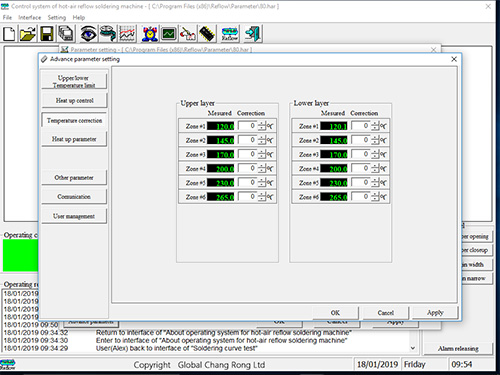Click the time 09:54 in status bar
Viewport: 500px width, 375px height.
[x=462, y=364]
